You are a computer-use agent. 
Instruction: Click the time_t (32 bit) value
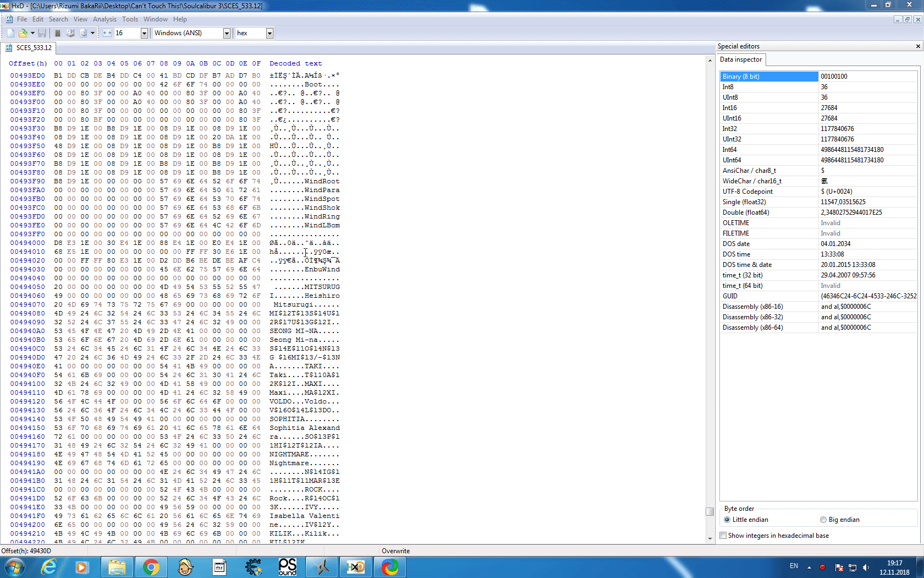848,275
